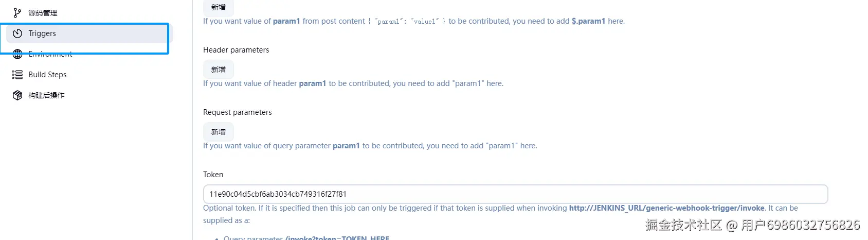
Task: Jump to Build Steps section
Action: (47, 75)
